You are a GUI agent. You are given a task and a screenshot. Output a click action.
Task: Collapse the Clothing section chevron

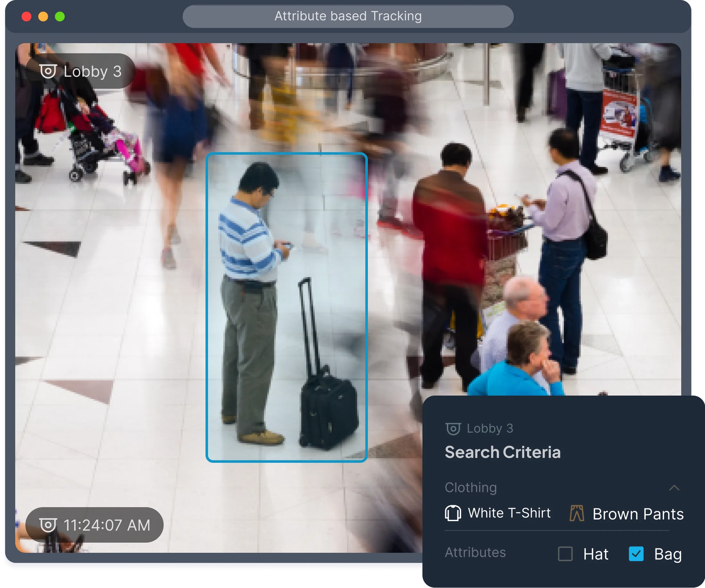click(674, 488)
